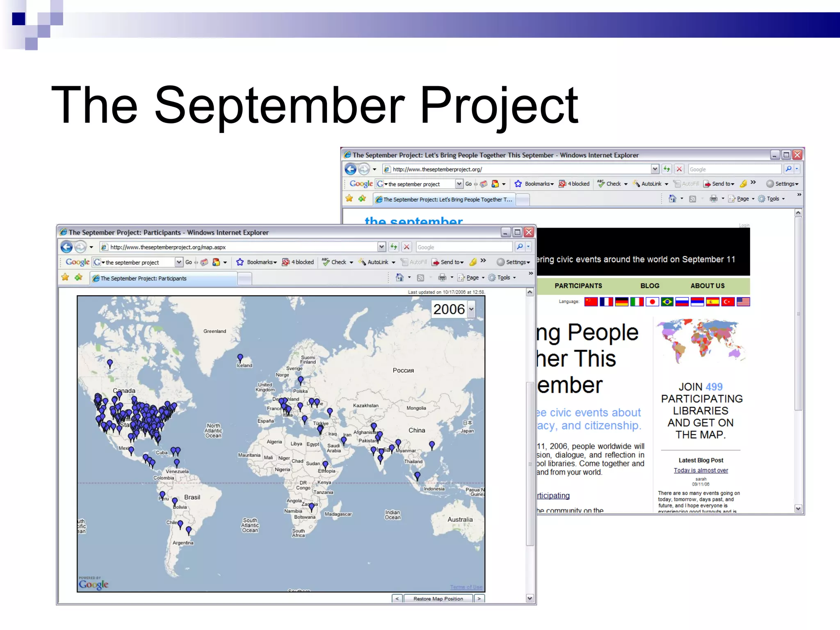
Task: Open address bar dropdown in Participants window
Action: pos(381,247)
